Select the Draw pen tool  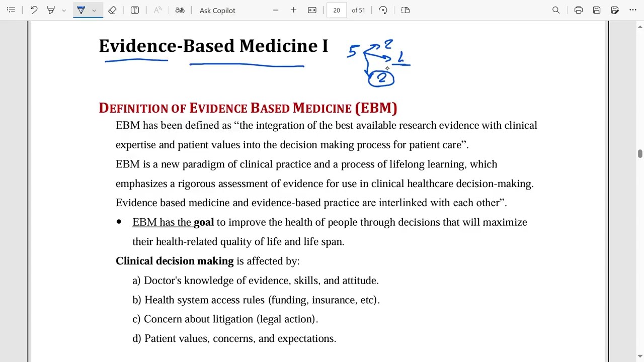[x=81, y=10]
